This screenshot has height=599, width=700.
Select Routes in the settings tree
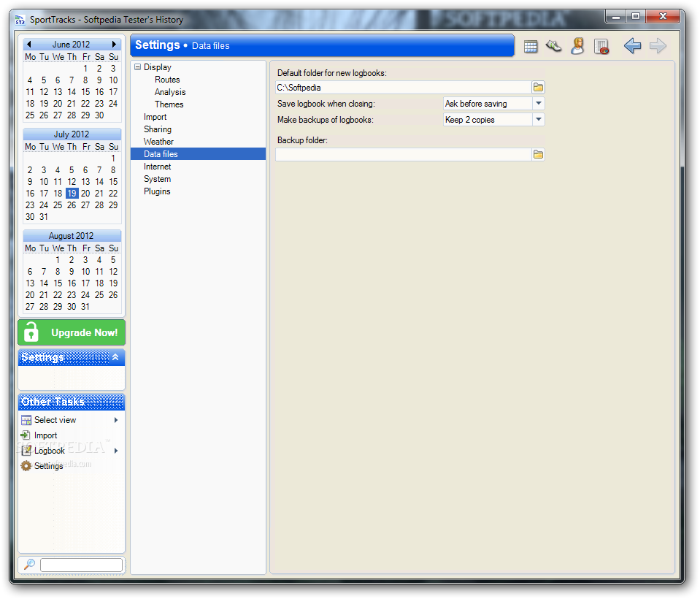coord(167,80)
